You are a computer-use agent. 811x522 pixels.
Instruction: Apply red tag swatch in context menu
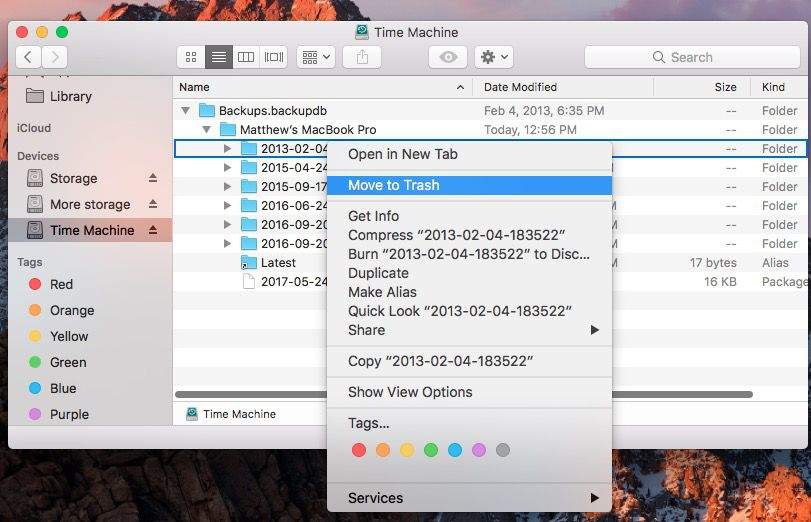click(x=359, y=450)
